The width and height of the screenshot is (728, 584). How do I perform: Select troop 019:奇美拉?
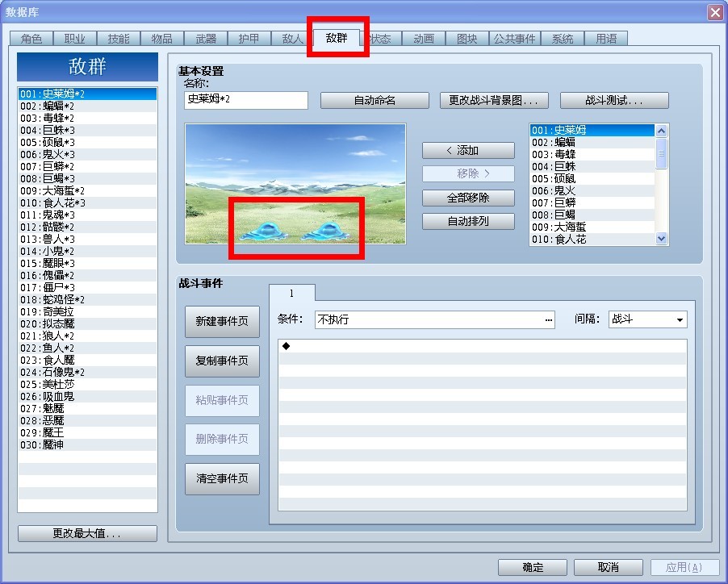[87, 311]
